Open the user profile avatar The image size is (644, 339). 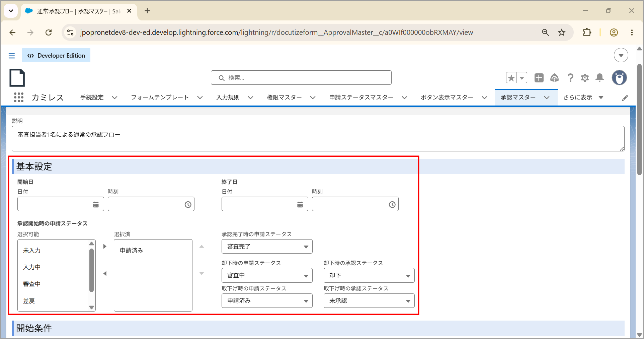pos(619,78)
